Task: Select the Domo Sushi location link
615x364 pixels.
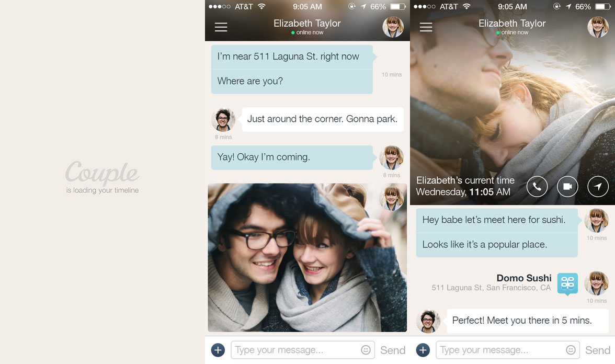Action: (523, 278)
